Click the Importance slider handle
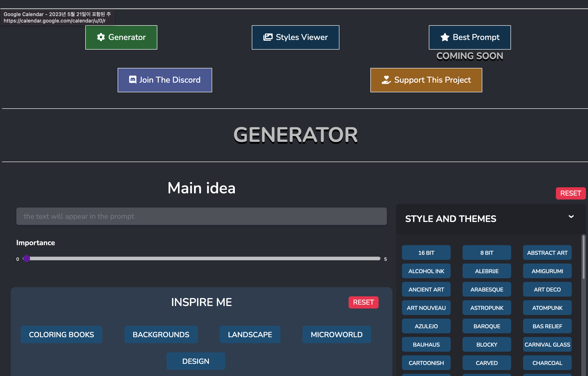 coord(27,258)
